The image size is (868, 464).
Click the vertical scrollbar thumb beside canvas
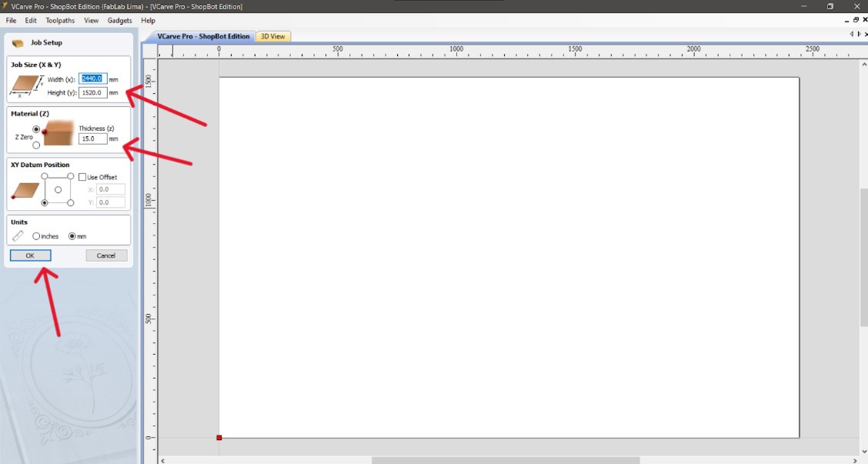point(864,258)
